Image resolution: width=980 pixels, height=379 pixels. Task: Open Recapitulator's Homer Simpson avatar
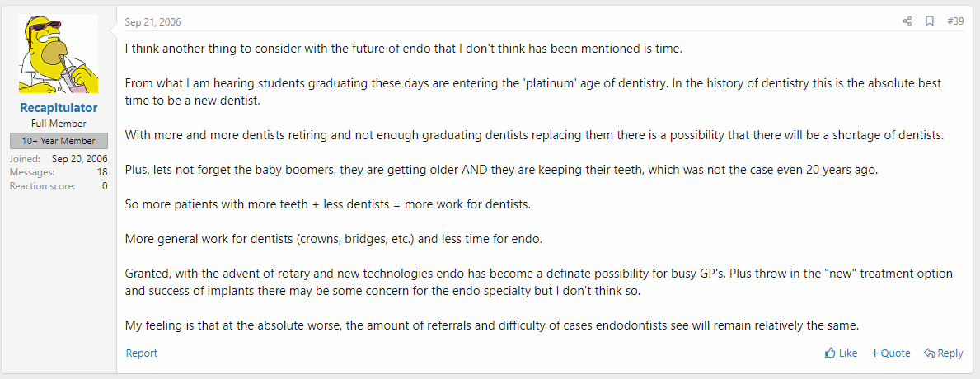pyautogui.click(x=59, y=54)
